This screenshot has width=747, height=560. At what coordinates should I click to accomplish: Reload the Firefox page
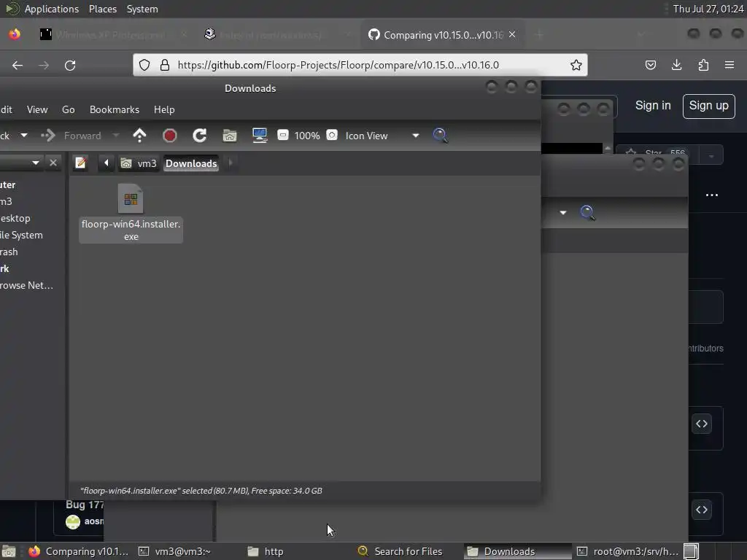click(70, 65)
